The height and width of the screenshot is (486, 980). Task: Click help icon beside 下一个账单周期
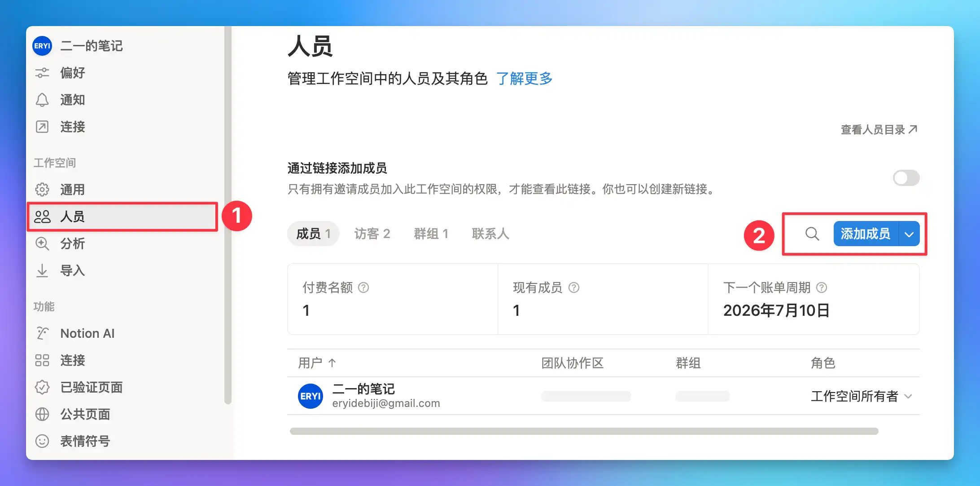[821, 287]
